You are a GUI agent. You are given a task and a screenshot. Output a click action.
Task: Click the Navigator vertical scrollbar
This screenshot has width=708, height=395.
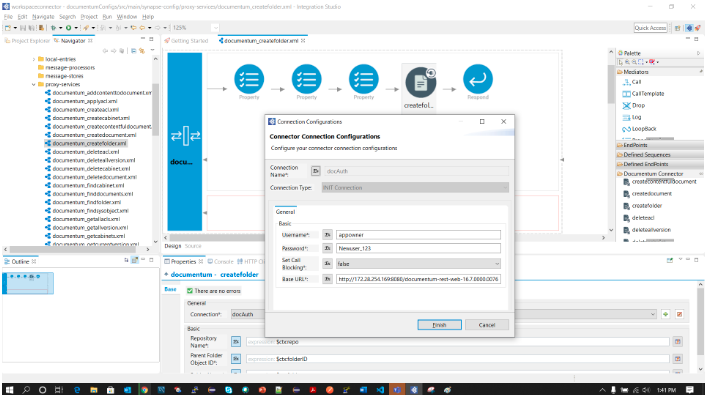pos(155,109)
